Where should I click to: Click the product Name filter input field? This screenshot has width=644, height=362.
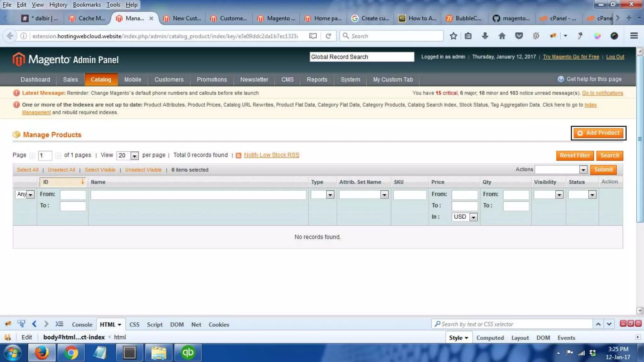198,195
